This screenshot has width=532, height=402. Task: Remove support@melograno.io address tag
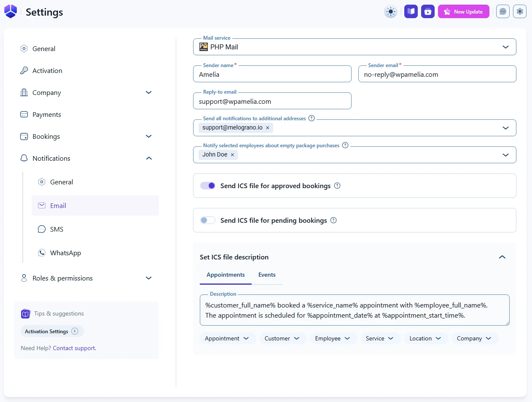pos(268,128)
